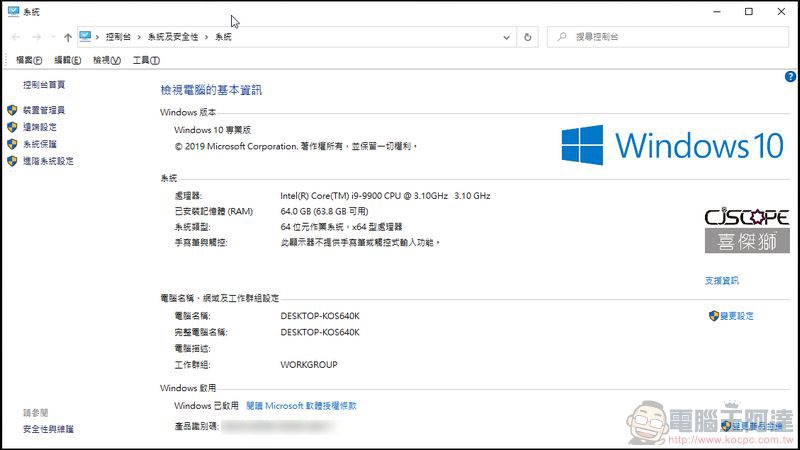Viewport: 800px width, 450px height.
Task: Minimize the system window
Action: tap(717, 11)
